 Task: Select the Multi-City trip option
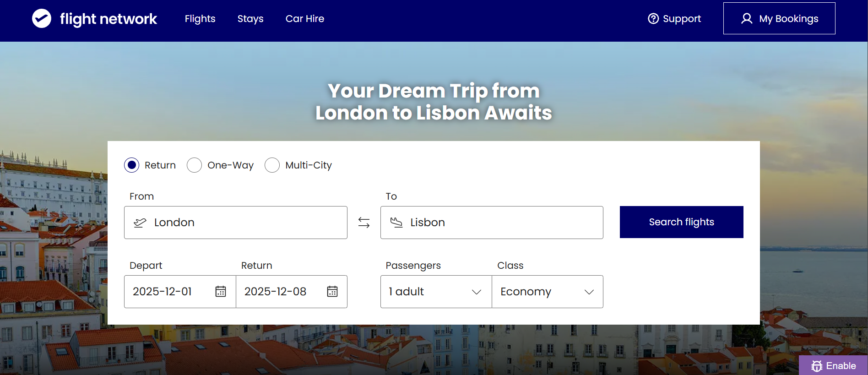[x=272, y=165]
